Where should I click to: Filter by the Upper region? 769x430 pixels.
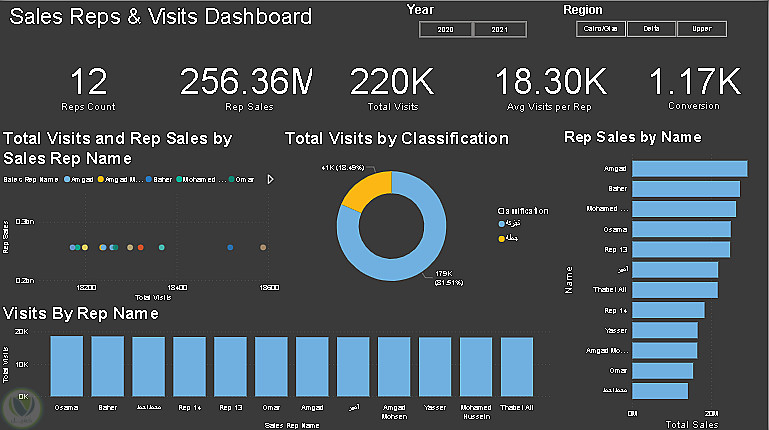[701, 30]
